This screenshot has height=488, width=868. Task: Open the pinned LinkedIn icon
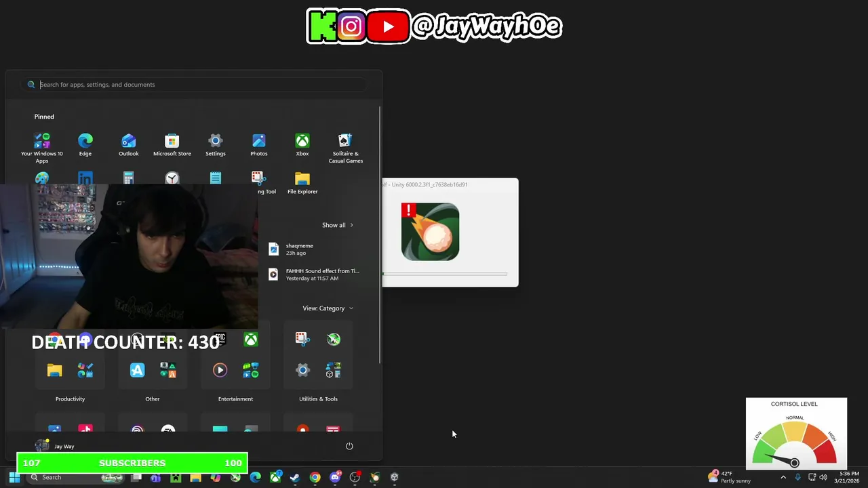pyautogui.click(x=85, y=178)
